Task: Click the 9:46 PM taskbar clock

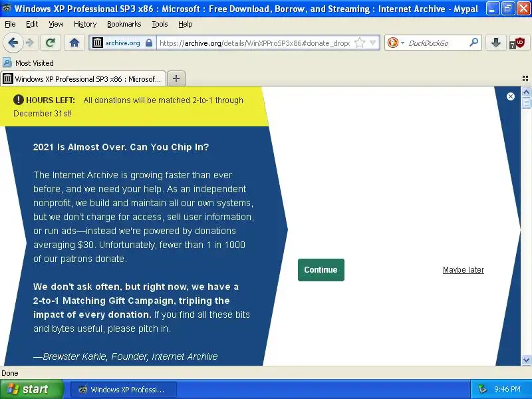Action: coord(507,389)
